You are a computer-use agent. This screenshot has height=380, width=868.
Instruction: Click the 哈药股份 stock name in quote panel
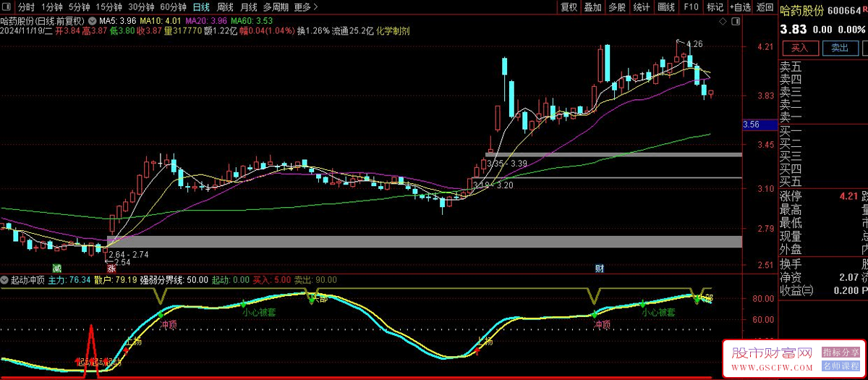[802, 11]
